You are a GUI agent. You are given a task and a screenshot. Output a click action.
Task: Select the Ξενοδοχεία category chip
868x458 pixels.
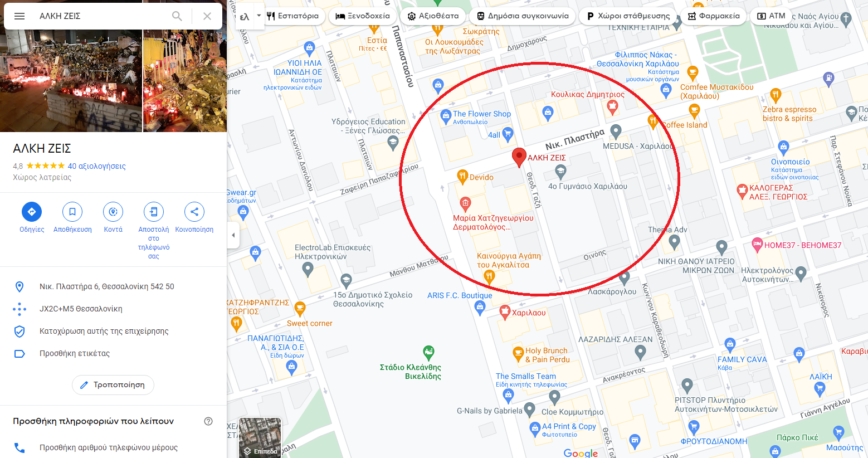coord(363,16)
